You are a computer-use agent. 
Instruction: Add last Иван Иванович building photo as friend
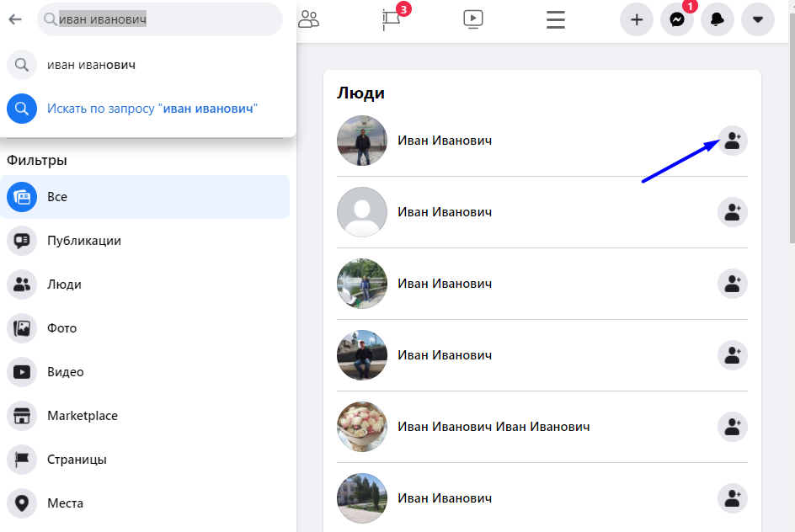click(733, 498)
